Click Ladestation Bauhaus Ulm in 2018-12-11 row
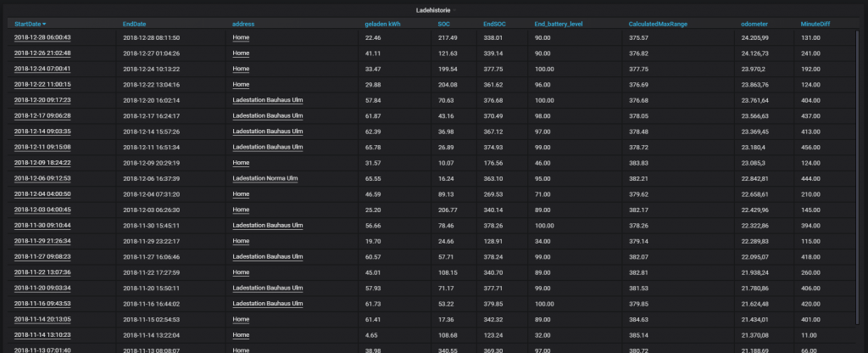 [x=268, y=147]
